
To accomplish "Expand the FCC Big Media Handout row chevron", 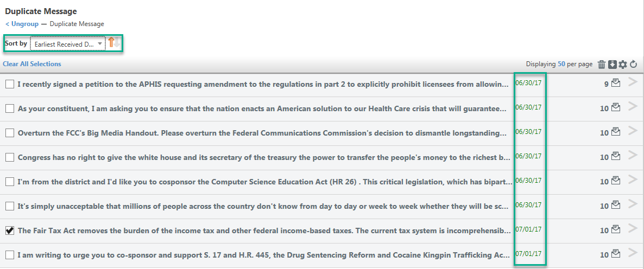I will (633, 131).
